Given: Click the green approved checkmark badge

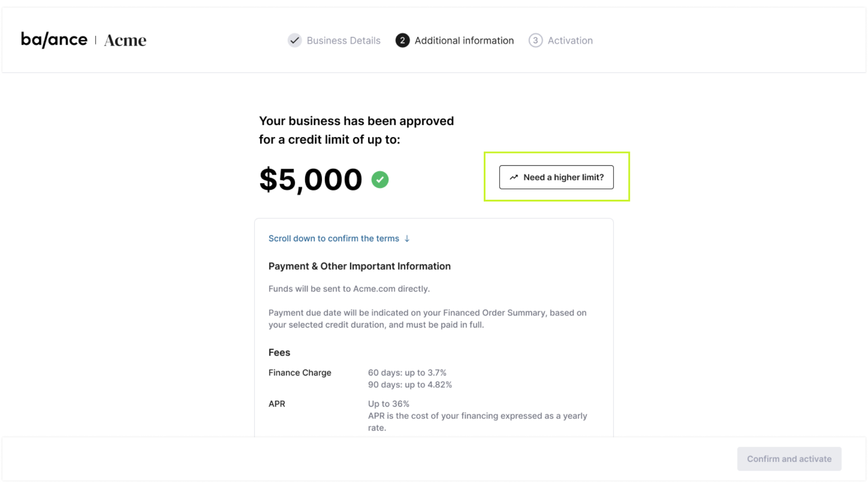Looking at the screenshot, I should tap(380, 179).
